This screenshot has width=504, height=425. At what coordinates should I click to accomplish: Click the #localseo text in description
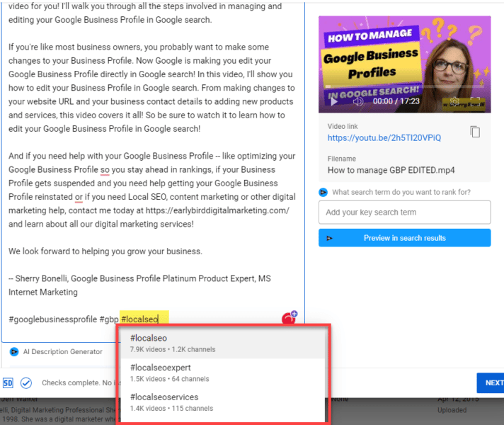tap(139, 319)
